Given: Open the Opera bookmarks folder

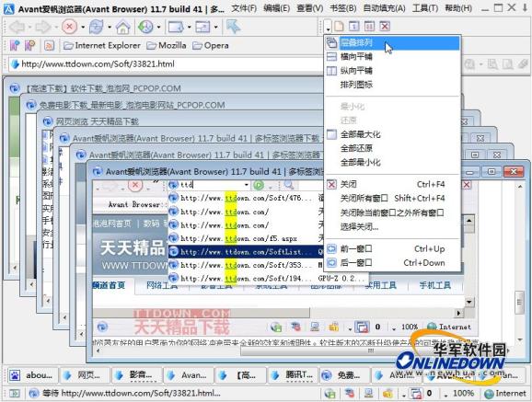Looking at the screenshot, I should pos(211,45).
